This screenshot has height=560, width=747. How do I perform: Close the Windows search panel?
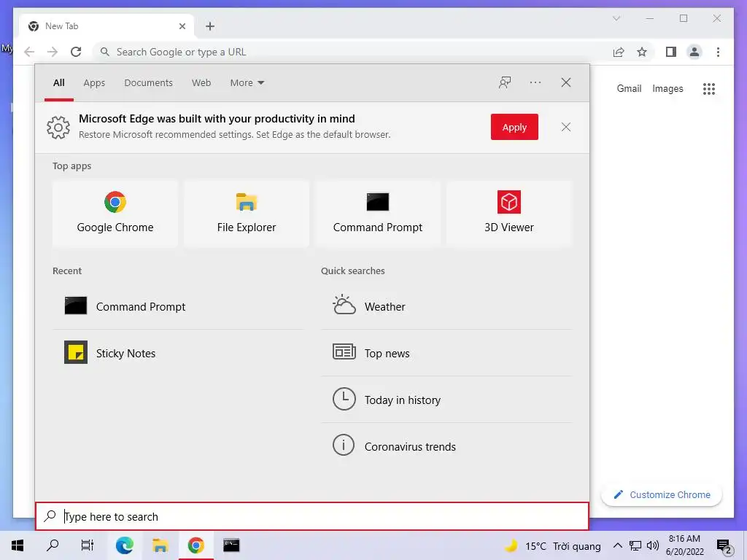[x=565, y=82]
